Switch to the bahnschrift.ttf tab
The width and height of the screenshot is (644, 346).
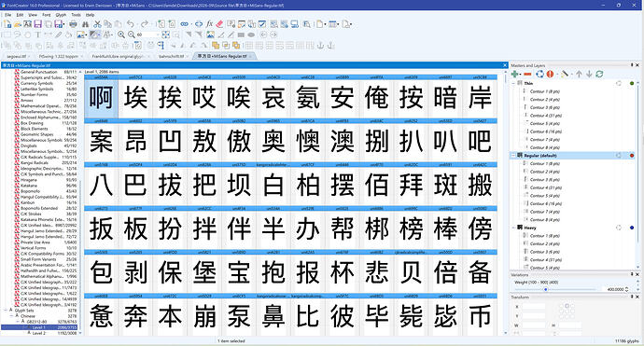pyautogui.click(x=173, y=56)
